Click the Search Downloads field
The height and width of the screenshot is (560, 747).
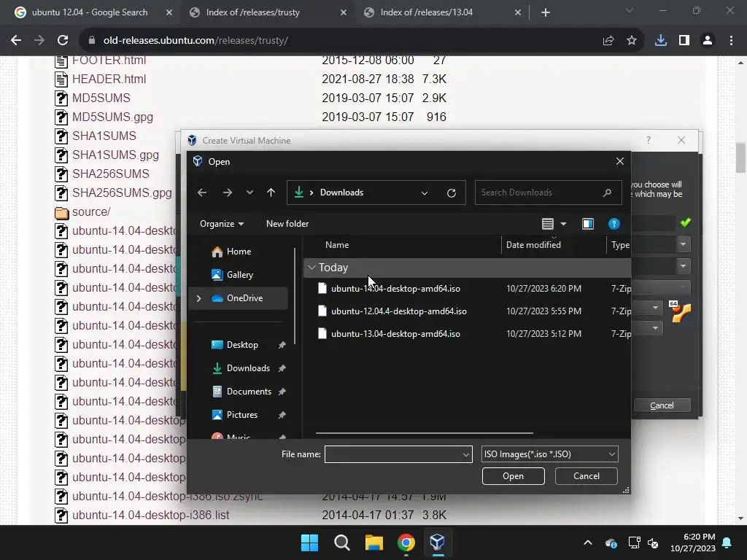[x=548, y=192]
